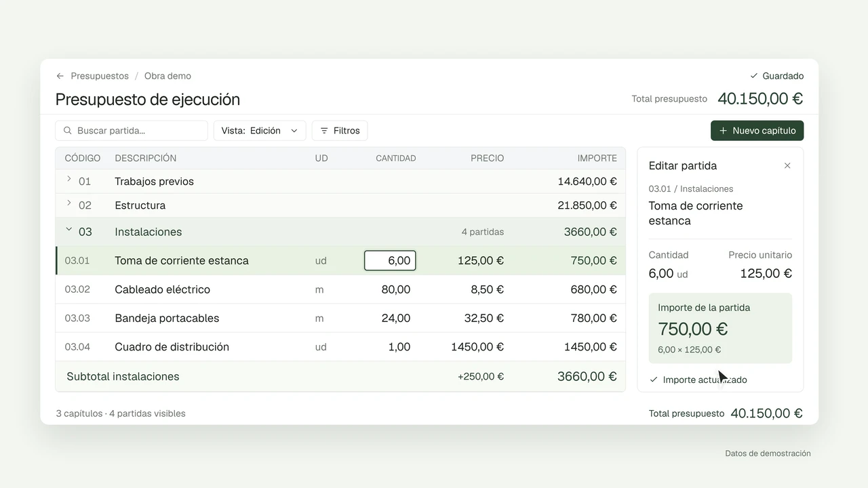Open the Vista: Edición dropdown
This screenshot has height=488, width=868.
pos(260,131)
